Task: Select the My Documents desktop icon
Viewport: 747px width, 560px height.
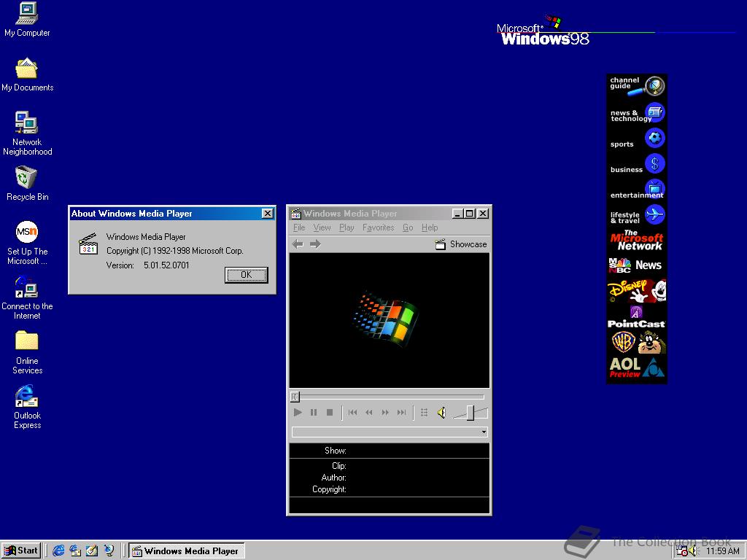Action: pos(27,75)
